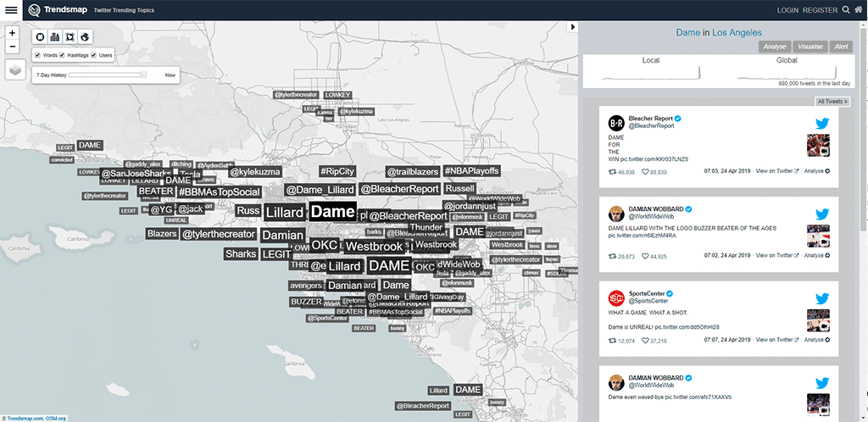Screen dimensions: 868x422
Task: Open the Visualise tab
Action: pyautogui.click(x=810, y=47)
